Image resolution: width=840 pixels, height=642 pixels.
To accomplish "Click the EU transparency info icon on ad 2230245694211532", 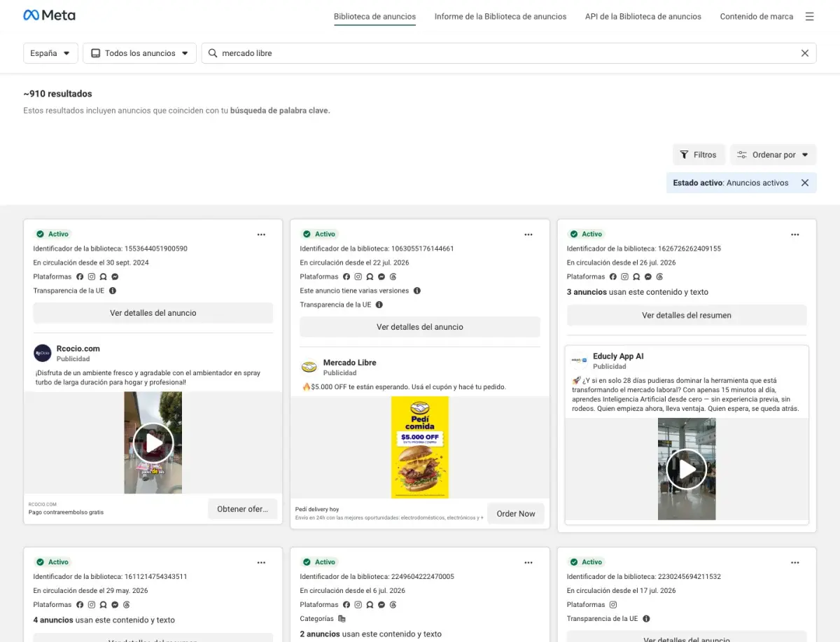I will point(646,619).
